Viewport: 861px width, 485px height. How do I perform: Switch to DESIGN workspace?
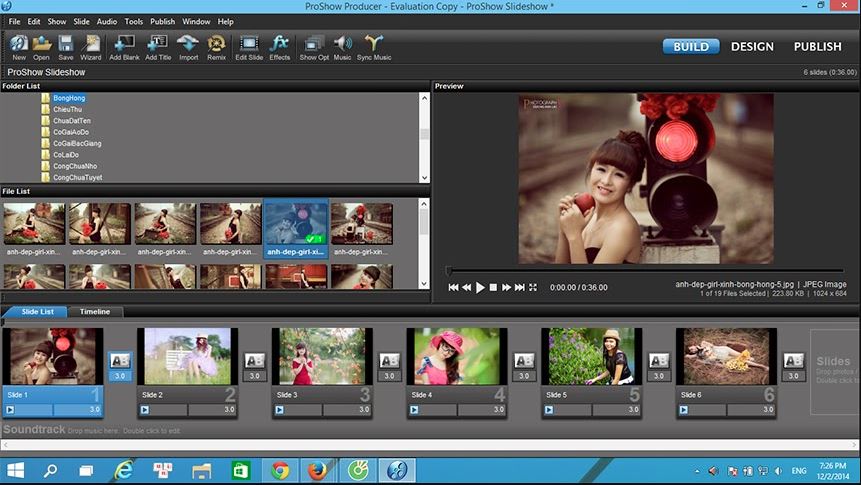tap(752, 47)
